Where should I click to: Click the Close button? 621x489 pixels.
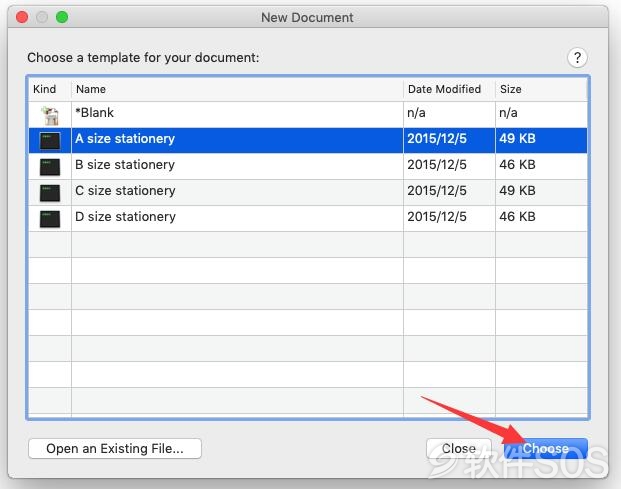tap(459, 449)
